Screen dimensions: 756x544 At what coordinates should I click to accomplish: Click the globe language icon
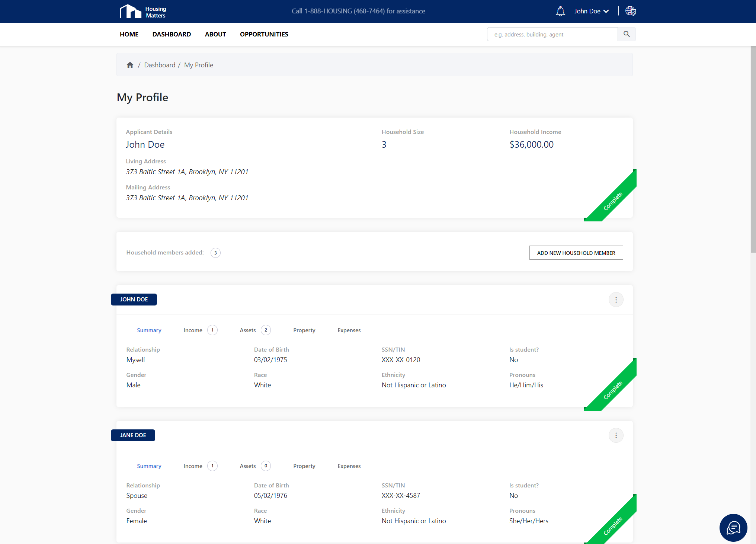[630, 11]
